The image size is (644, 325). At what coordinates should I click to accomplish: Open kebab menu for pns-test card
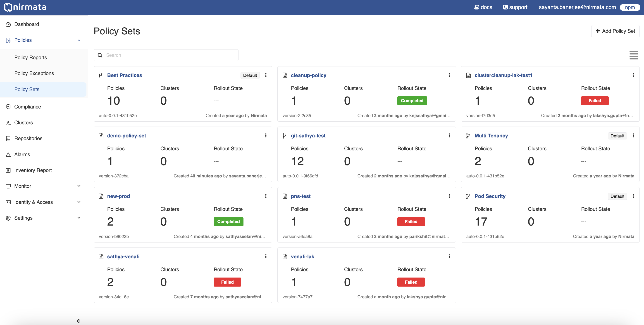point(449,196)
